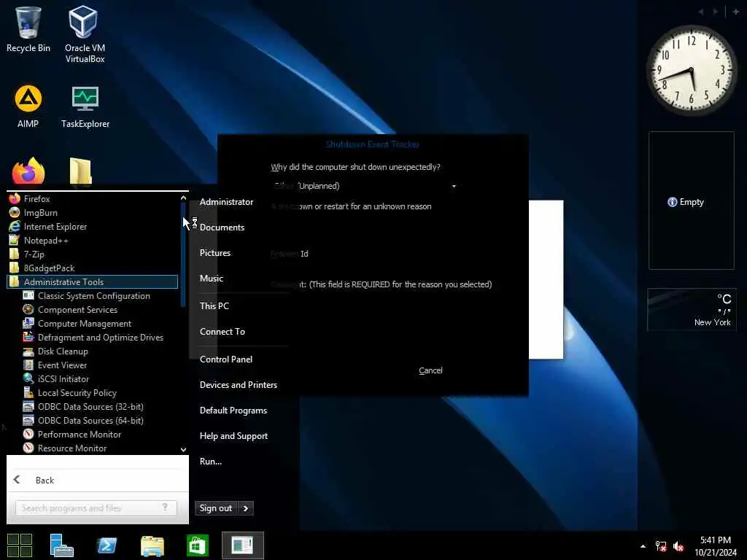This screenshot has height=560, width=747.
Task: Open the taskbar clock showing 5:41 PM
Action: pos(716,546)
